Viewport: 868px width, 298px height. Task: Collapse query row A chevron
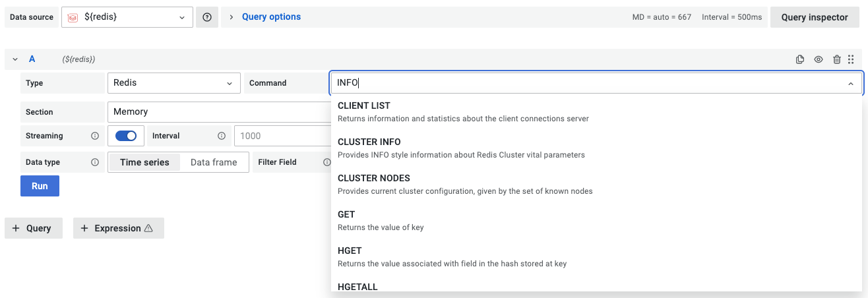(15, 59)
